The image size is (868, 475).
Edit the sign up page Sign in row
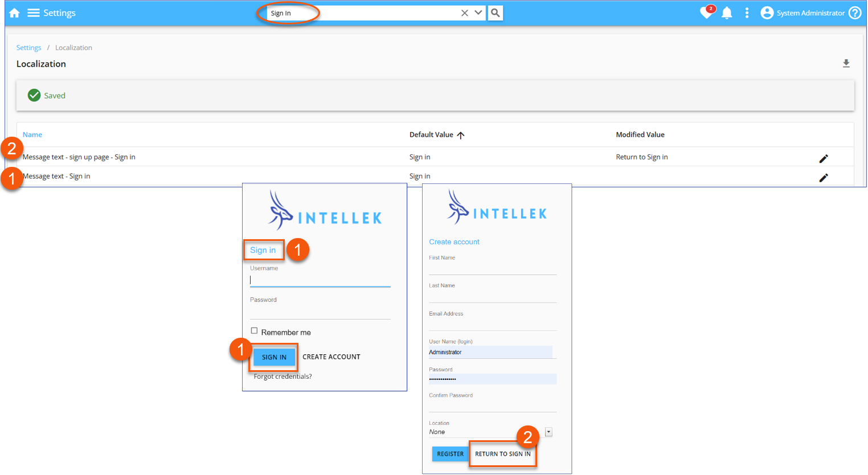pyautogui.click(x=823, y=158)
